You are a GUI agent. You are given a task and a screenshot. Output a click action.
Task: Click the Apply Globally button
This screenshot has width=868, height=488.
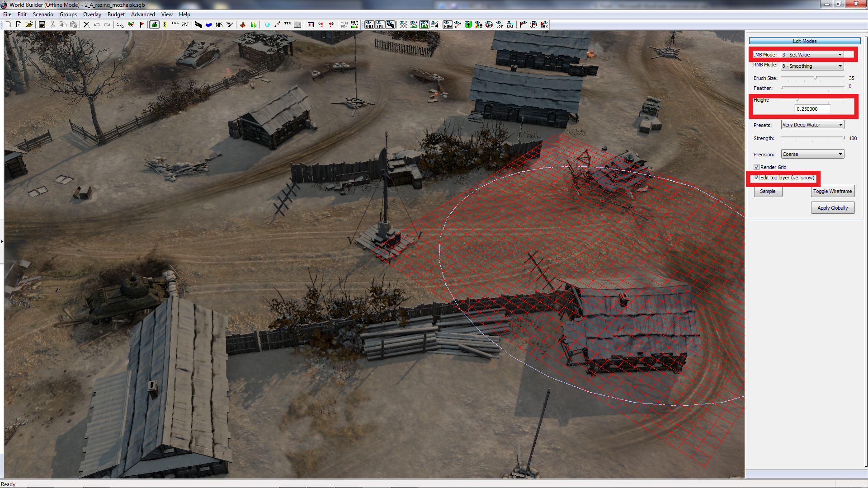click(x=832, y=208)
